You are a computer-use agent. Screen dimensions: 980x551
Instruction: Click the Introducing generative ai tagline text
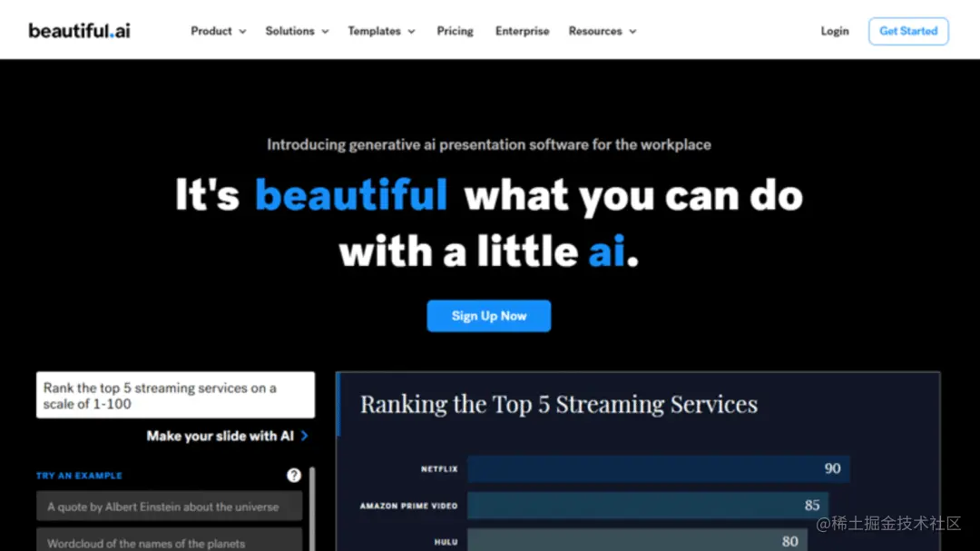[x=489, y=144]
